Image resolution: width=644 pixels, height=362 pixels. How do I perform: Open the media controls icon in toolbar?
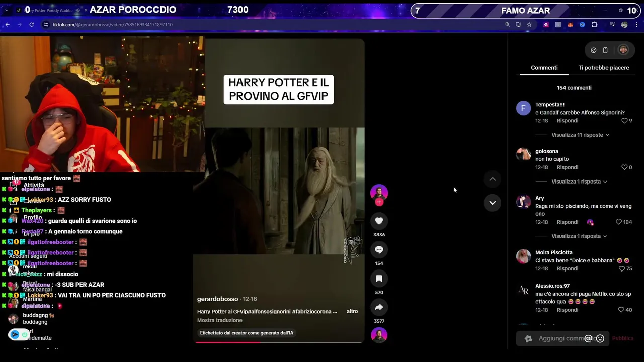612,24
